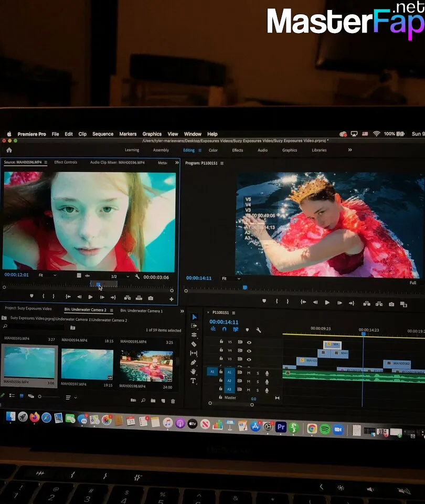Select the Track Select Forward tool

[x=194, y=326]
